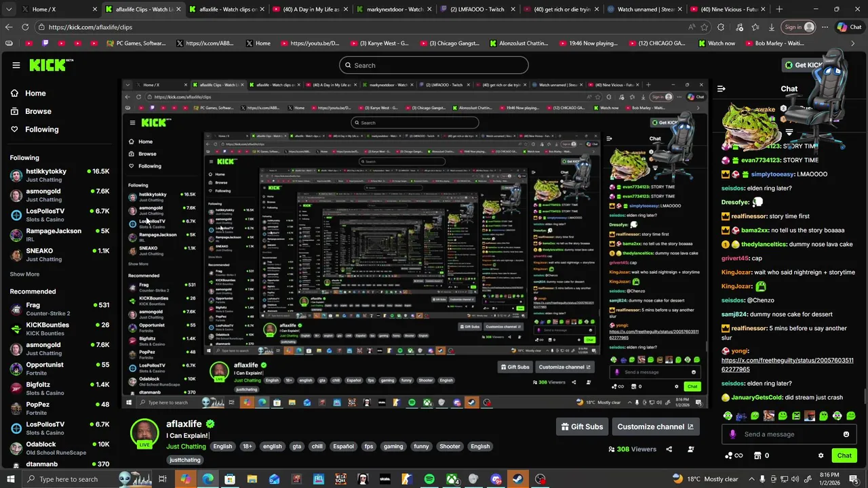868x488 pixels.
Task: Click the outermost KICK beta logo
Action: coord(51,65)
